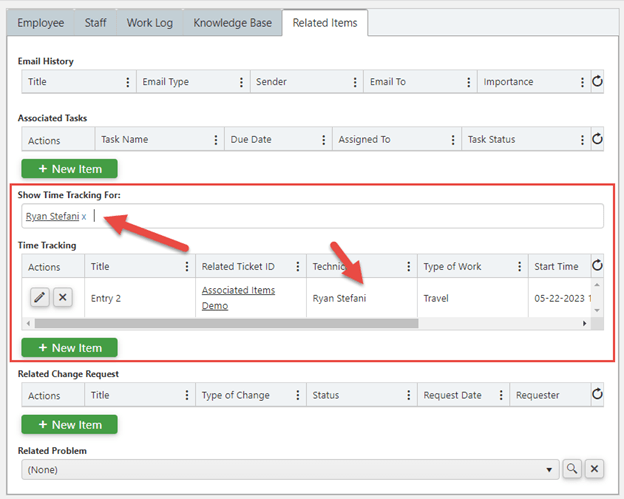Open Task Name column options menu
The width and height of the screenshot is (624, 499).
216,140
